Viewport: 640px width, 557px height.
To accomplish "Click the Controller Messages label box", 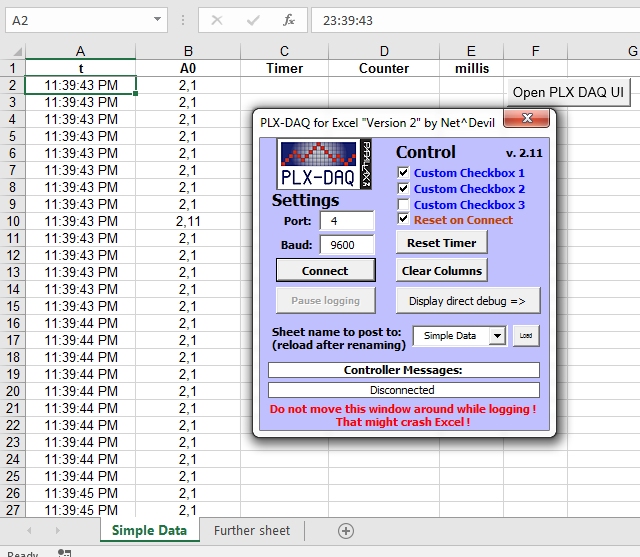I will coord(404,370).
